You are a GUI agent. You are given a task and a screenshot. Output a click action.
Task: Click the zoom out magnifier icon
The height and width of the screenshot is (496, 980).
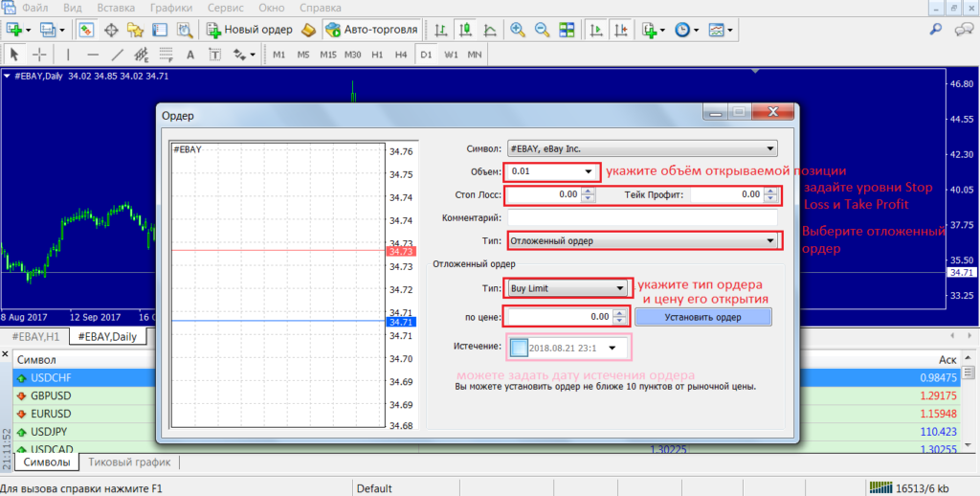point(542,30)
